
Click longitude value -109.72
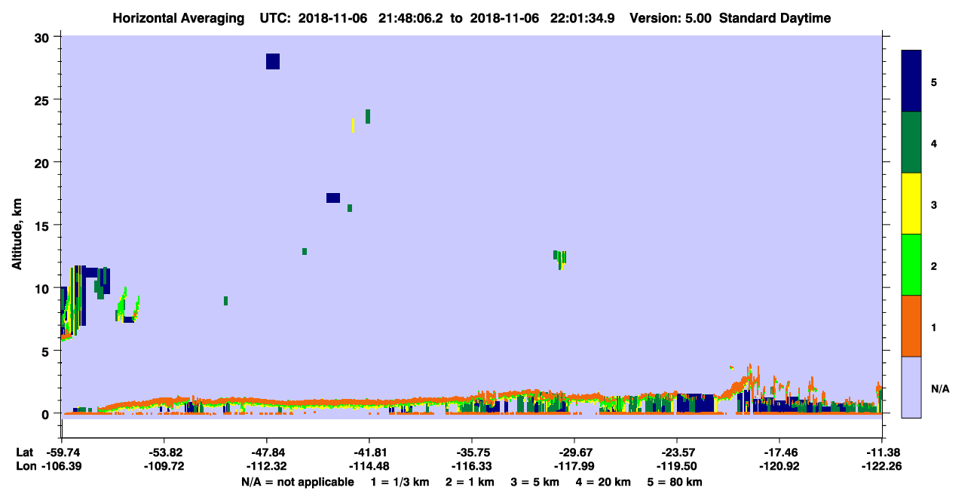click(x=164, y=467)
